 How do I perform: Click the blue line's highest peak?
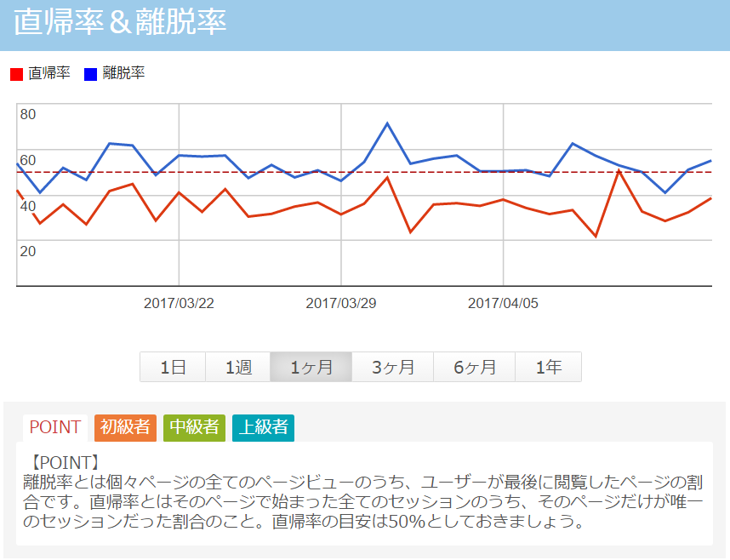coord(387,123)
